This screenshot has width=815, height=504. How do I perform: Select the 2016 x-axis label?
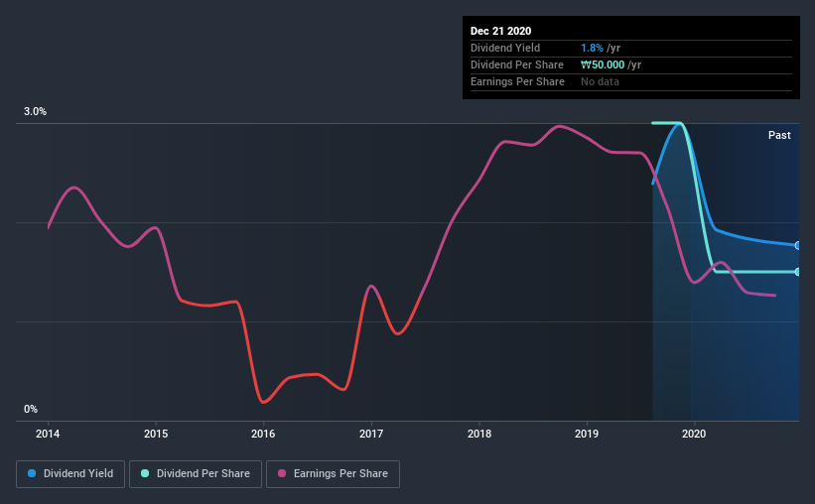[263, 434]
